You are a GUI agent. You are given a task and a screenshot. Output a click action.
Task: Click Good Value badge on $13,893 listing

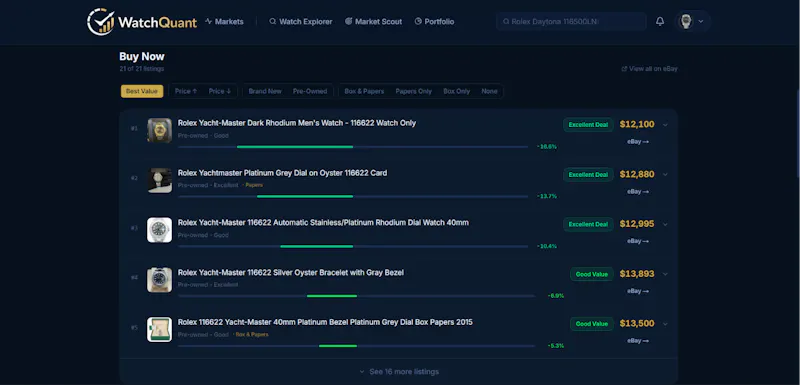592,274
